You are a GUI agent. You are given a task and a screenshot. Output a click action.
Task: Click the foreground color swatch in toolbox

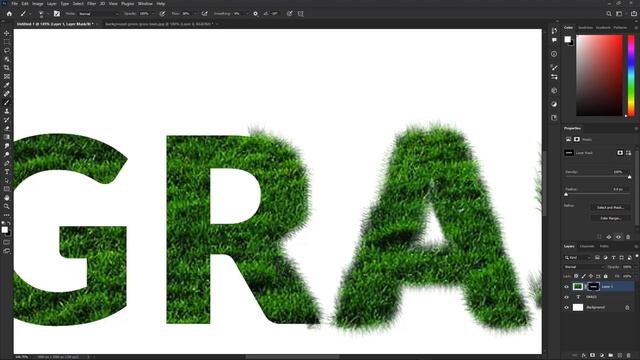pos(4,230)
